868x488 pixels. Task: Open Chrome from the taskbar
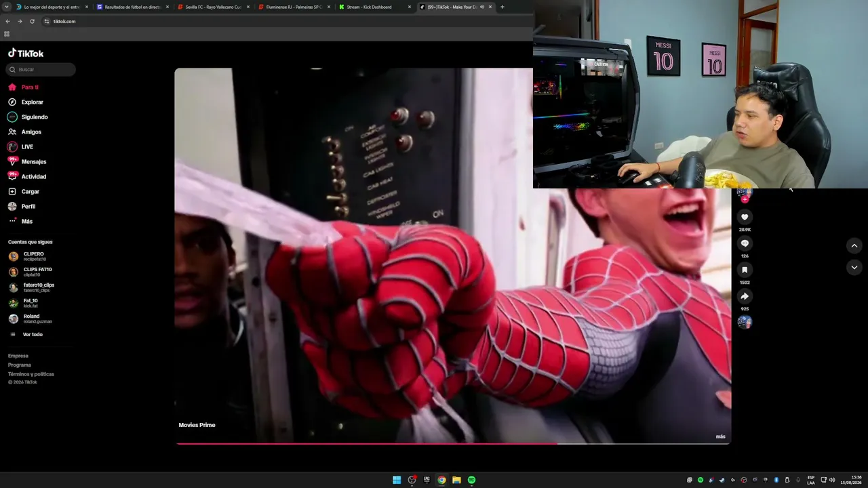[x=441, y=480]
